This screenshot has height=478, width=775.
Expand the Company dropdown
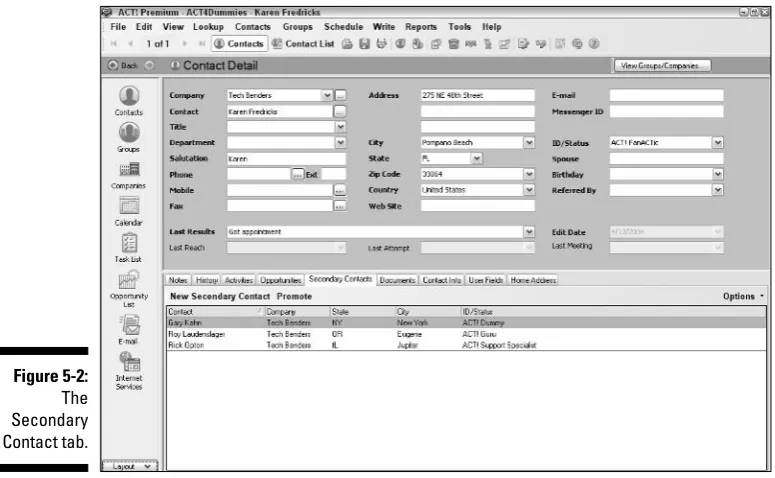point(327,95)
